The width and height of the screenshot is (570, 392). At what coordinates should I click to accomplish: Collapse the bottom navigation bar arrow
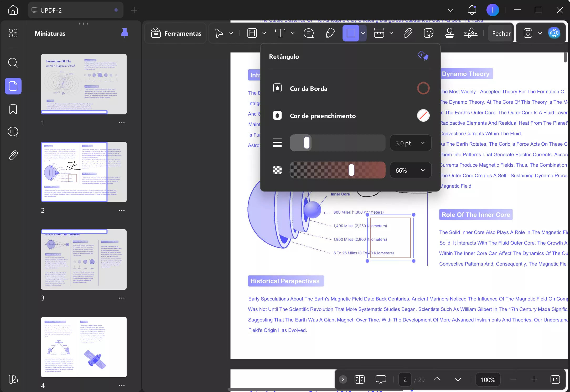[343, 379]
